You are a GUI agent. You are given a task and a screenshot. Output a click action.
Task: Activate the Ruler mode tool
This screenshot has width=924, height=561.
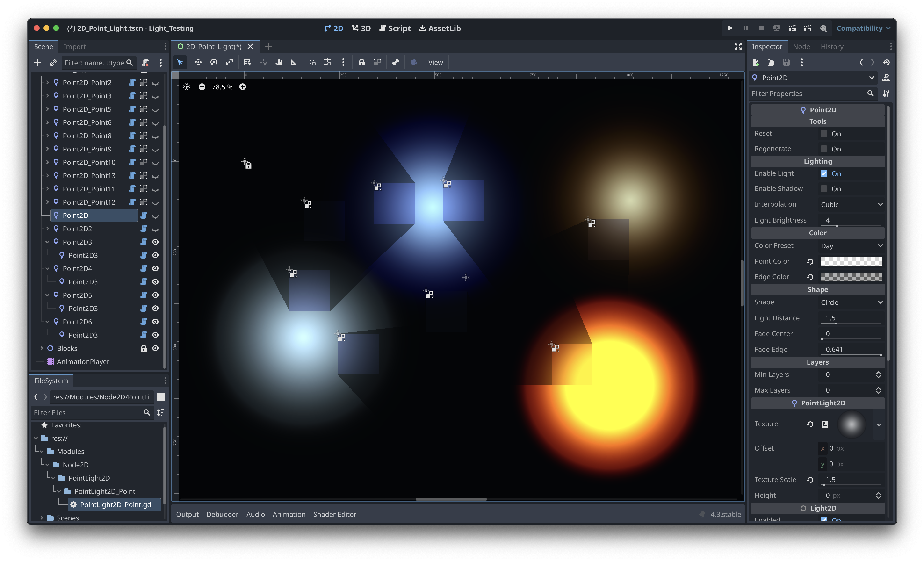[x=294, y=62]
